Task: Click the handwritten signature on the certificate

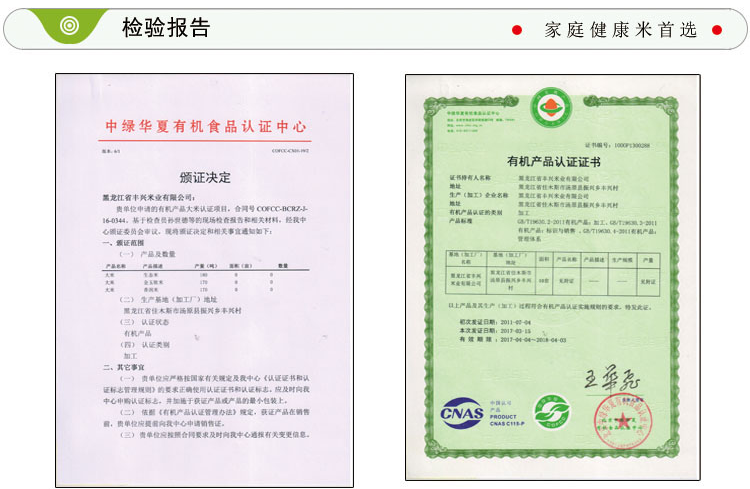Action: point(611,378)
